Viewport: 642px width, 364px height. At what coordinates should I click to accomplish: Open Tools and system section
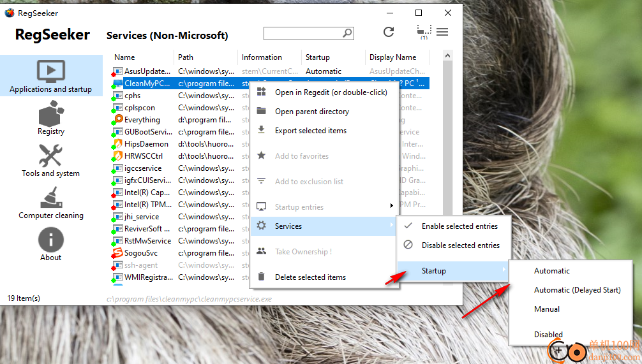pyautogui.click(x=51, y=160)
